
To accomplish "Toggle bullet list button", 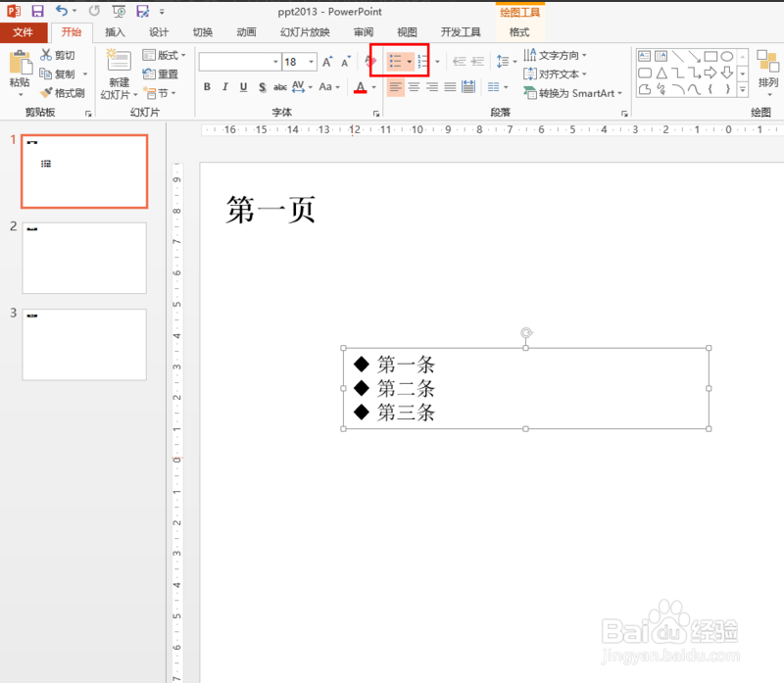I will (x=396, y=62).
